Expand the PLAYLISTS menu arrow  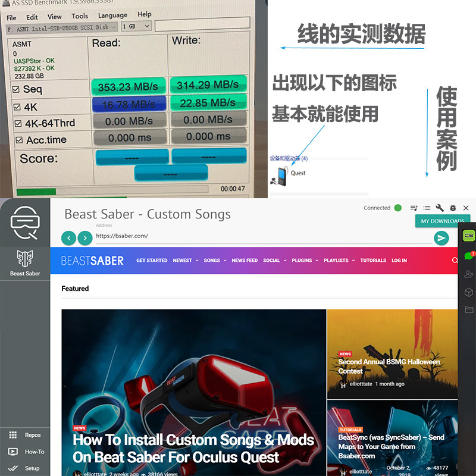pyautogui.click(x=353, y=261)
